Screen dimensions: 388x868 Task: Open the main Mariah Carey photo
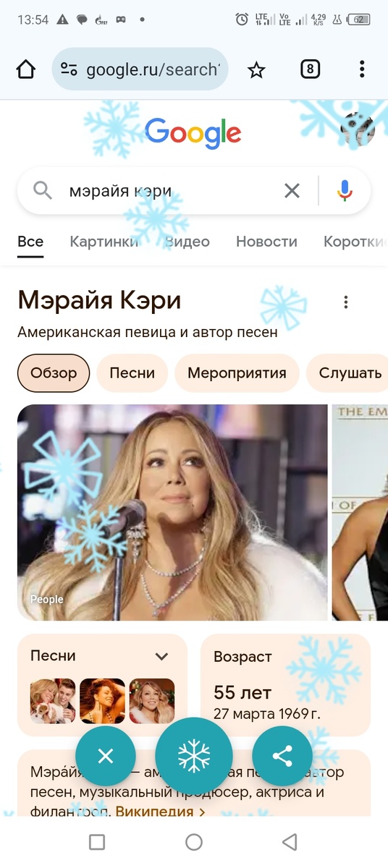pos(172,512)
